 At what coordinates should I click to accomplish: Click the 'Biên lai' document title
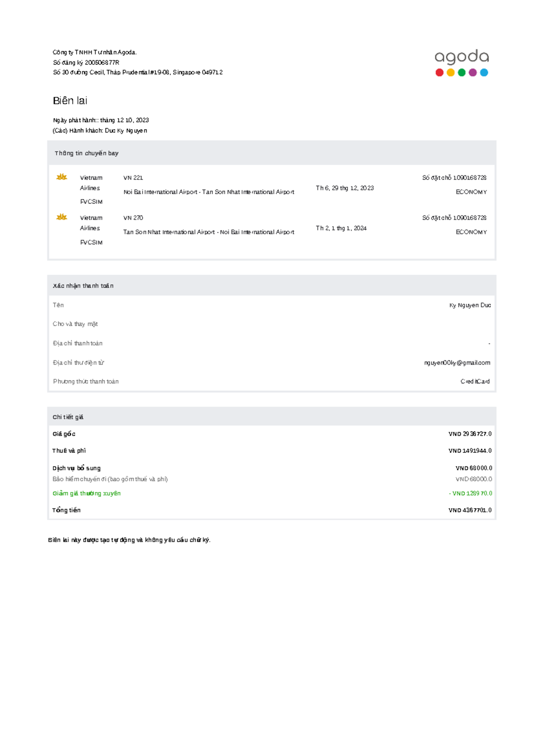[x=70, y=101]
